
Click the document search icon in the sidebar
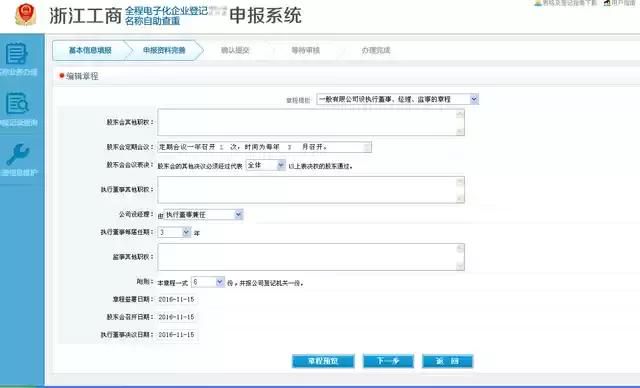[17, 103]
